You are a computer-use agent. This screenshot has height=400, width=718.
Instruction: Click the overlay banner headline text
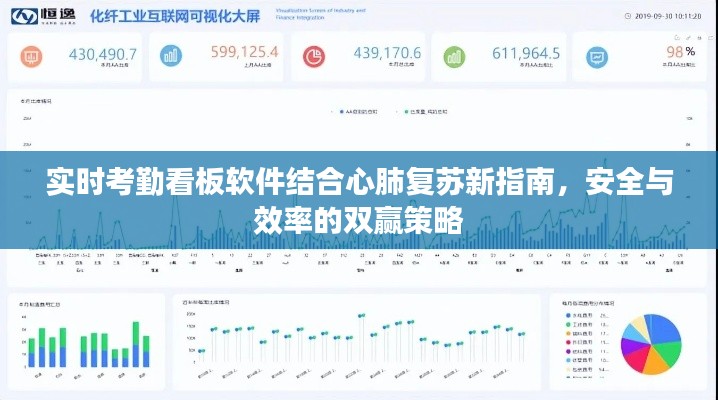359,201
